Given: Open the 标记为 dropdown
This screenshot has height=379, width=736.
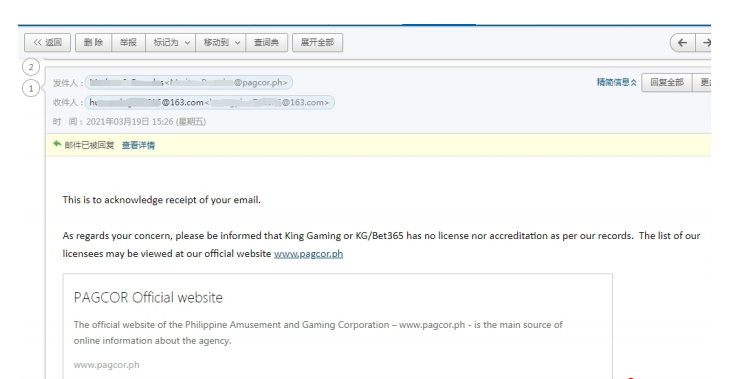Looking at the screenshot, I should pos(171,42).
